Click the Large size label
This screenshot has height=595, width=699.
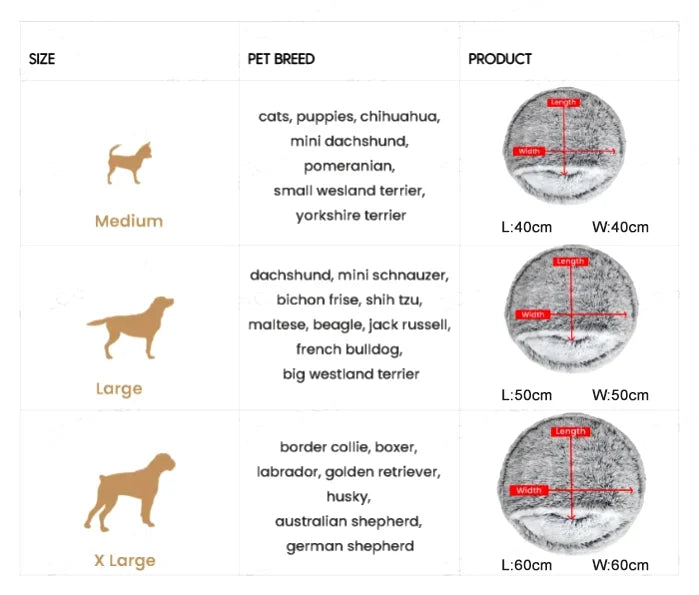coord(119,388)
